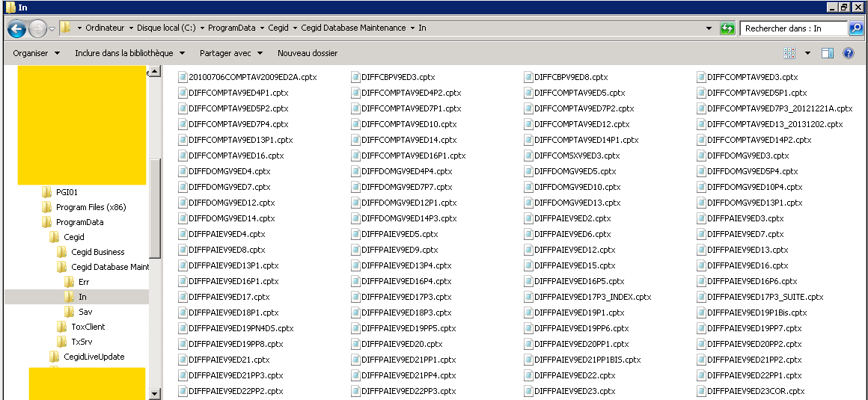The image size is (868, 400).
Task: Open the Partager avec menu
Action: click(x=230, y=53)
